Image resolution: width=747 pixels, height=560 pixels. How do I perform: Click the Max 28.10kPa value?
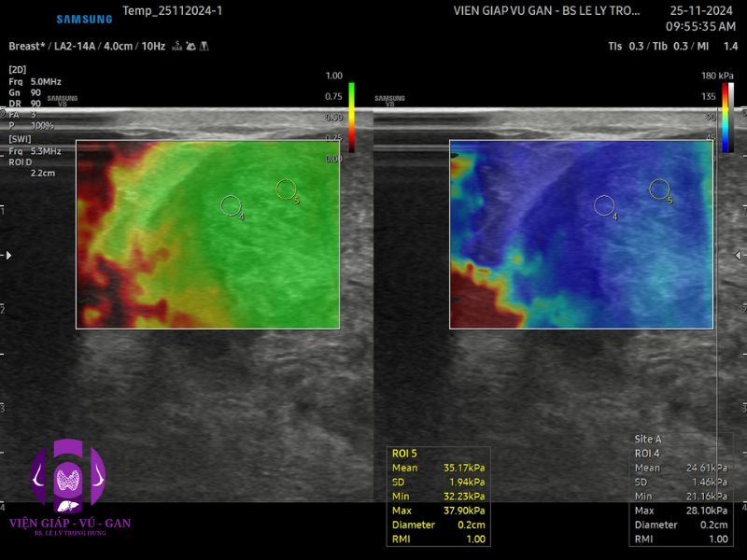pos(707,511)
